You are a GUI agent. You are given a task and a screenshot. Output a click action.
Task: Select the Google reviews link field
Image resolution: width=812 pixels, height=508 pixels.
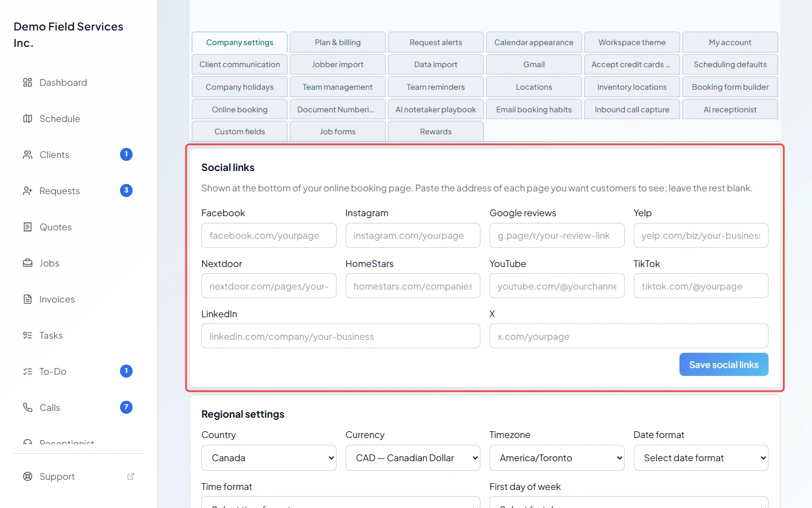tap(557, 235)
